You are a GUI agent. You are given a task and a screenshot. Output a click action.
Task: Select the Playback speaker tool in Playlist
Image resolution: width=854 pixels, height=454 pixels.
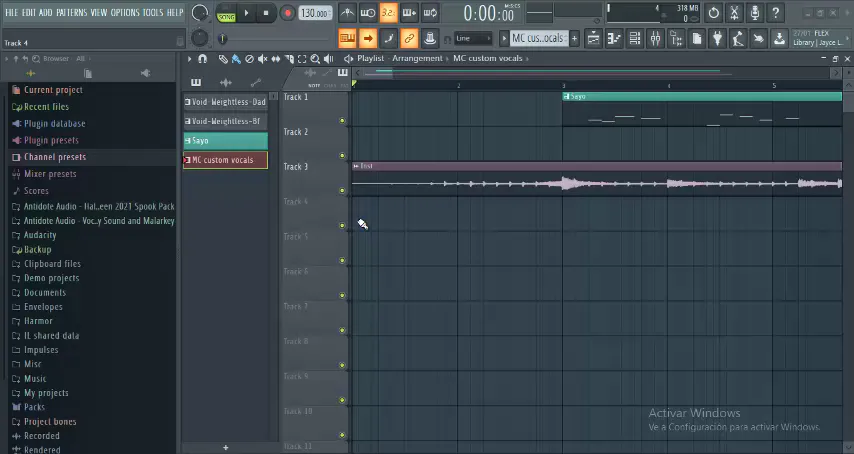(x=328, y=59)
